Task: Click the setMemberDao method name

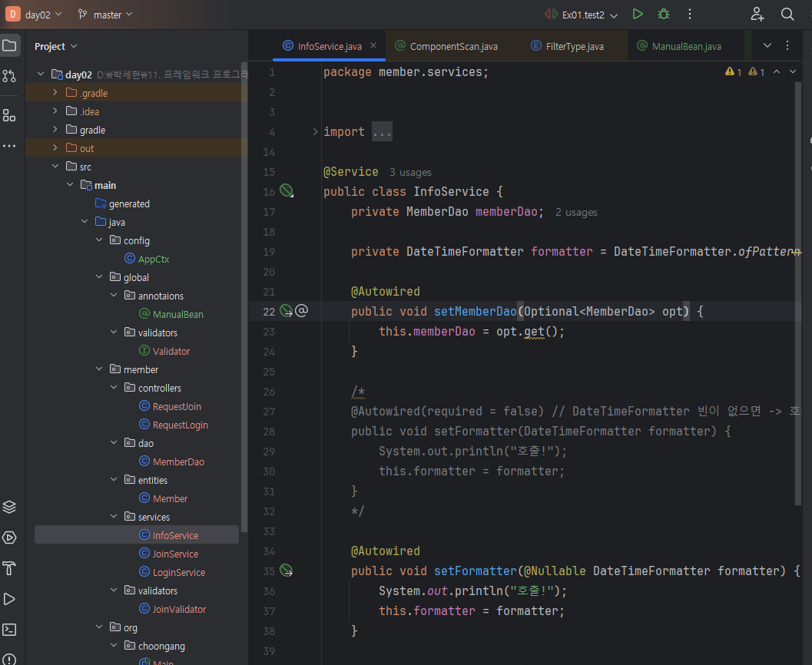Action: 475,311
